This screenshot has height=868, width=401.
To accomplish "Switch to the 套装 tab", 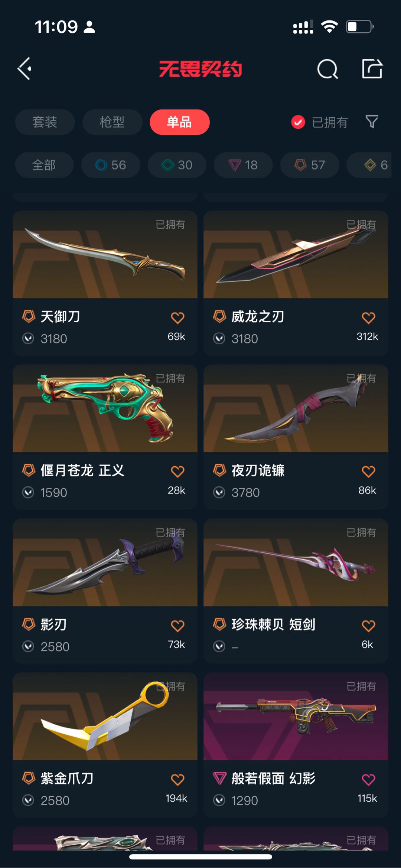I will point(45,122).
